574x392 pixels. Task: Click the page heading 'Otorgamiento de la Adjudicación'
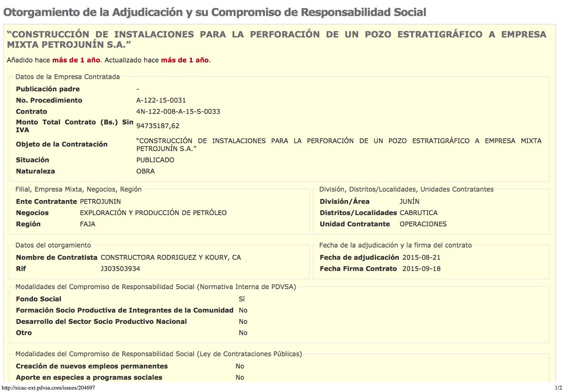coord(215,12)
